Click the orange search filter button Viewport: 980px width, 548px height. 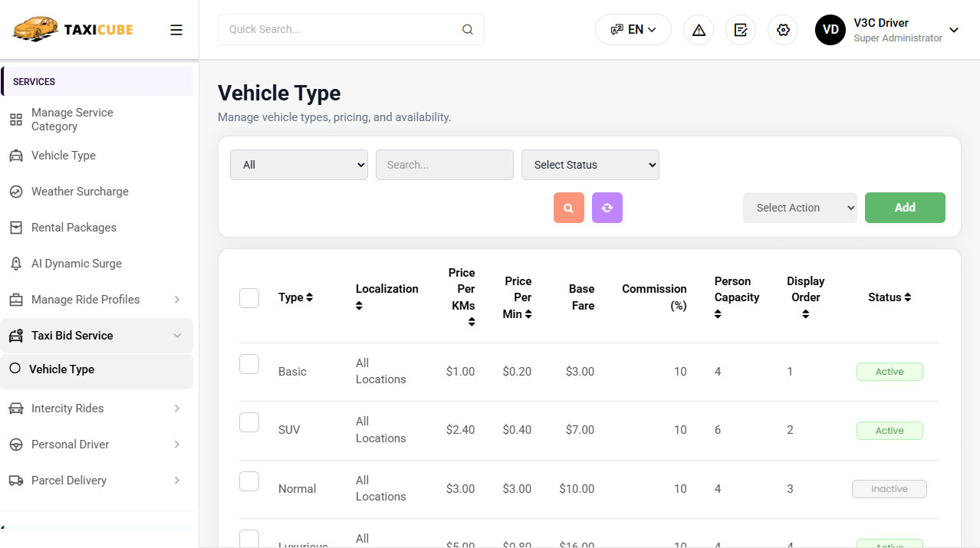(x=569, y=208)
